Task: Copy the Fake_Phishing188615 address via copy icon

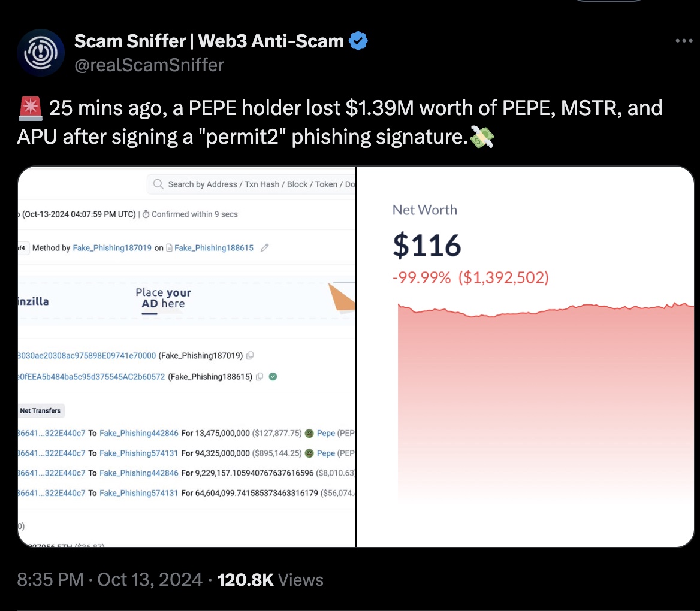Action: 260,377
